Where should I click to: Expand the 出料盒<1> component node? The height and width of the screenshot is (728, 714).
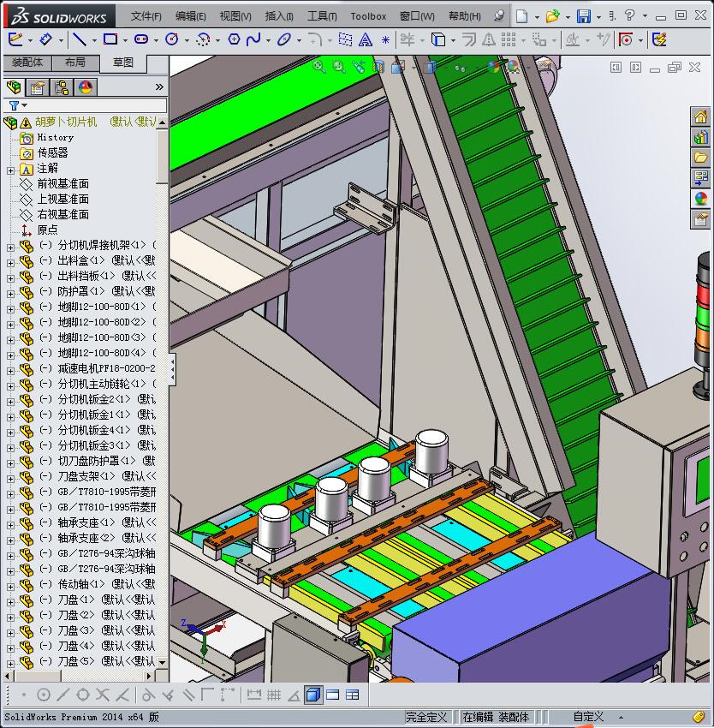point(10,263)
